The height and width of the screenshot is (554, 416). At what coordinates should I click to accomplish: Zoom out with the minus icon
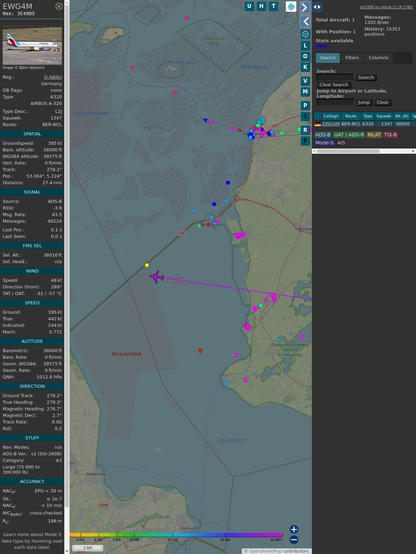294,540
